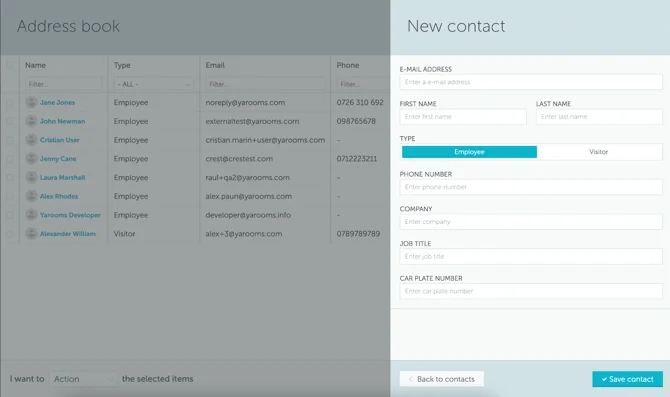Open Jenny Cane contact link
This screenshot has height=397, width=670.
(x=58, y=159)
